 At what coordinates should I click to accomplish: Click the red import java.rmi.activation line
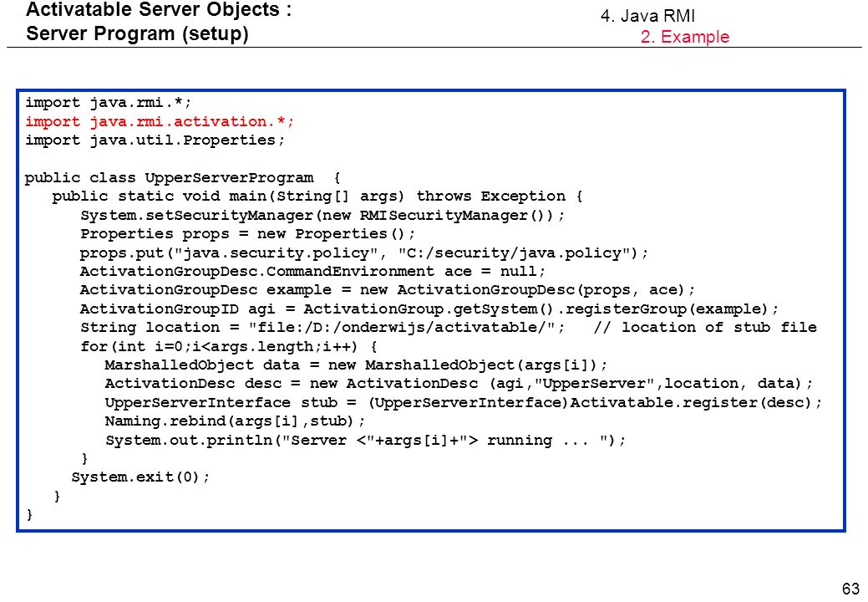[x=160, y=122]
